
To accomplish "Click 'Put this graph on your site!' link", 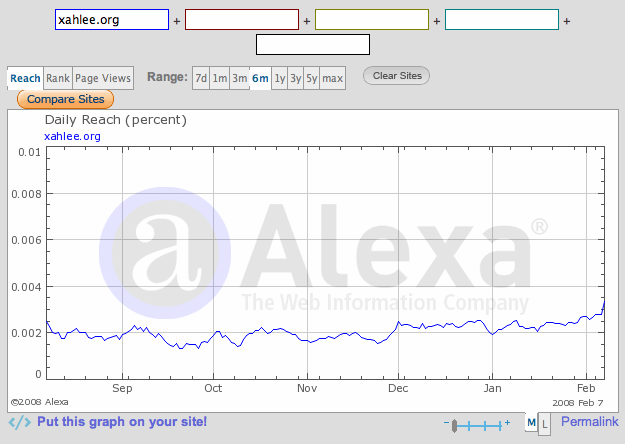I will point(122,422).
